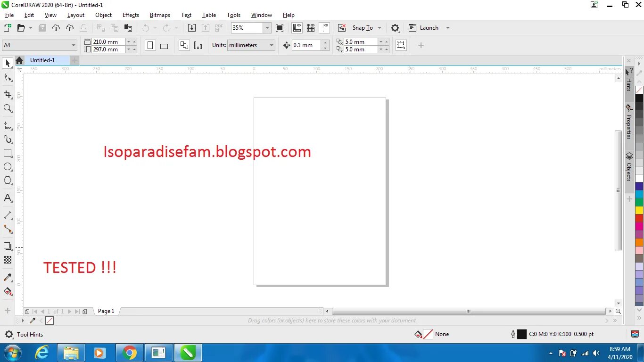The height and width of the screenshot is (362, 644).
Task: Add a new document tab with plus
Action: [x=74, y=60]
